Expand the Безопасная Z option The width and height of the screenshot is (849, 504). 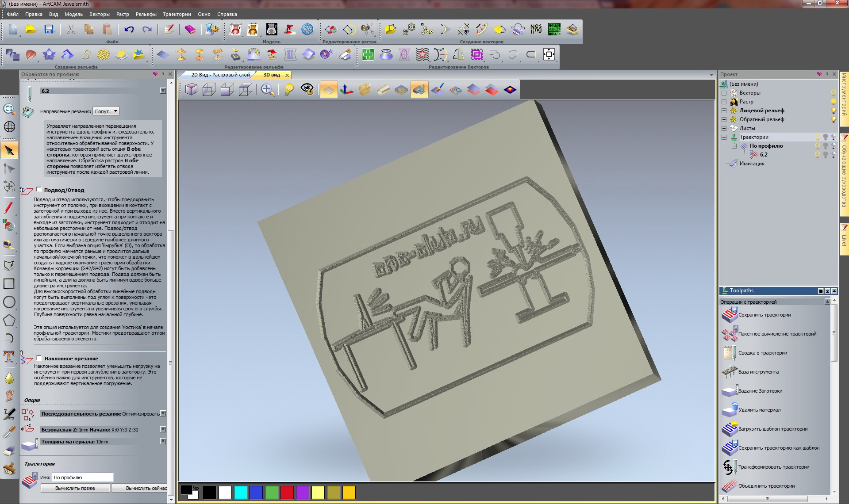[x=163, y=429]
